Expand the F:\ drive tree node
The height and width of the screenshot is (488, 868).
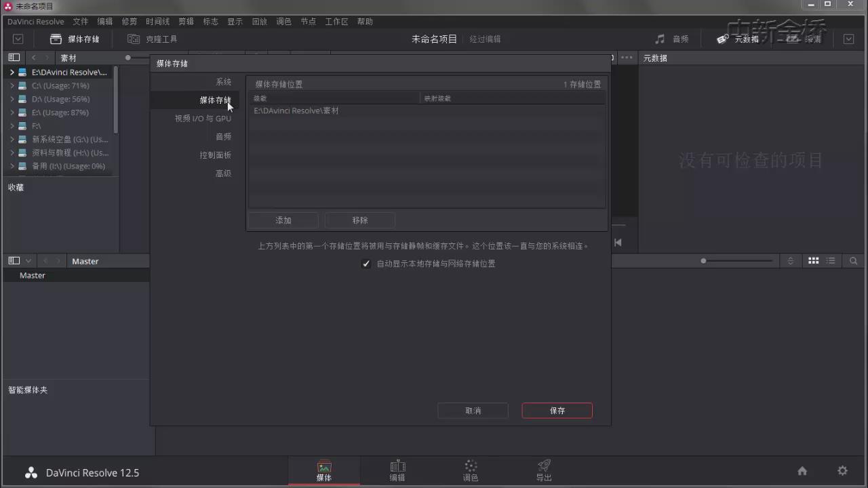coord(12,126)
